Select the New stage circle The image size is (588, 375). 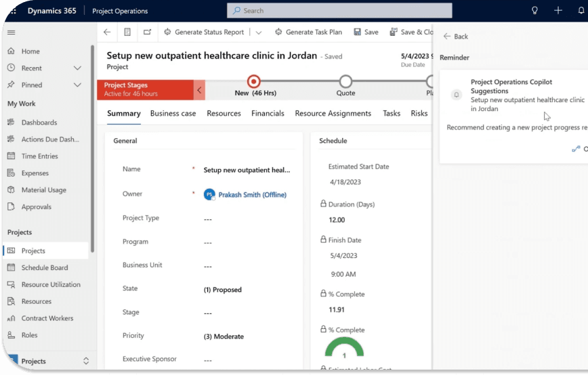tap(253, 81)
